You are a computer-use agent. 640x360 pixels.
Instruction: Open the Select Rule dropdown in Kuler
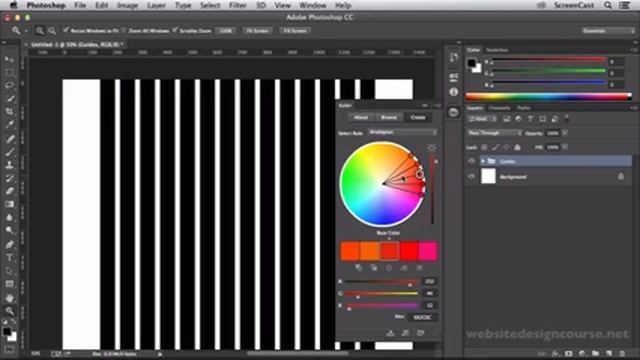(x=402, y=132)
